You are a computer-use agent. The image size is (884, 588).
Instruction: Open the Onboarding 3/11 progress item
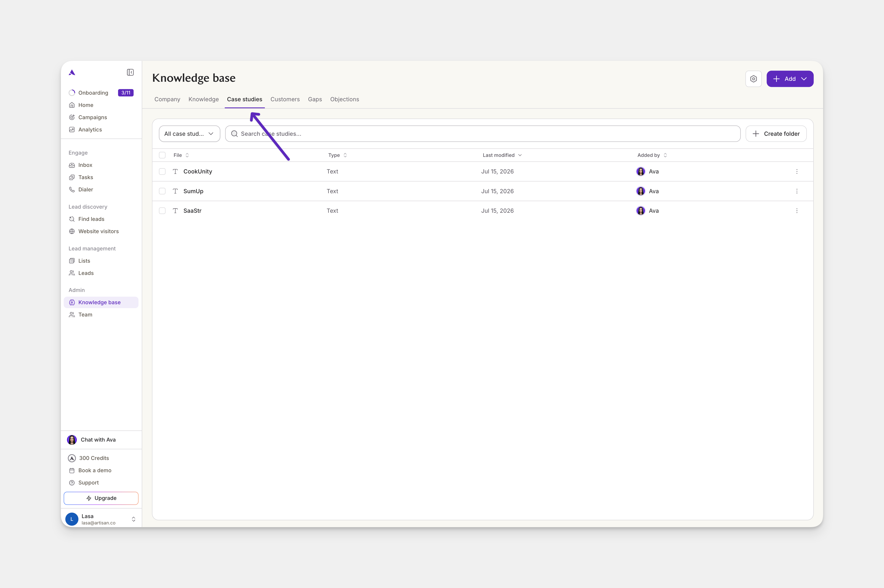tap(101, 93)
